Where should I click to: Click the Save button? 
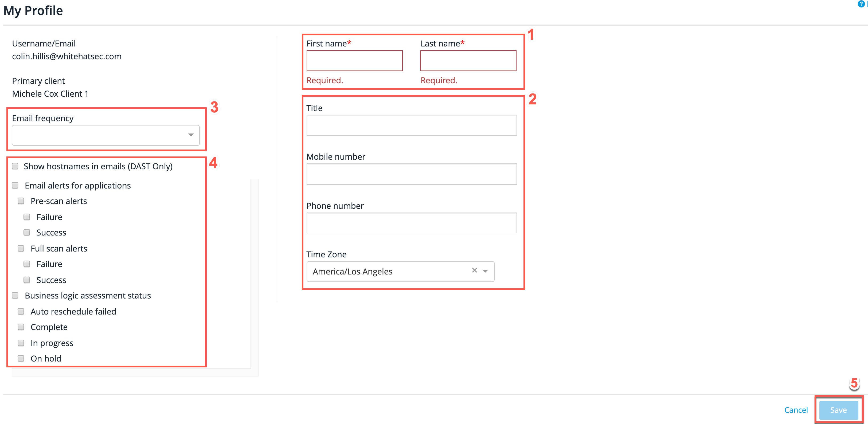tap(839, 410)
